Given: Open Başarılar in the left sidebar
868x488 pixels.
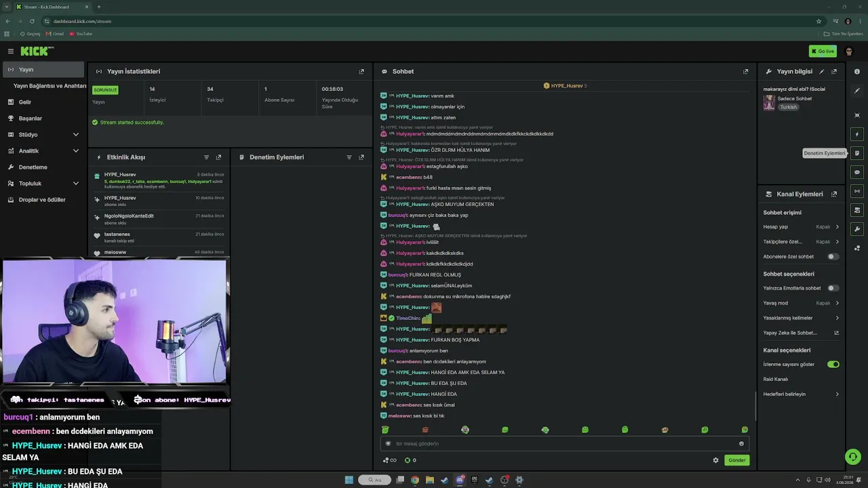Looking at the screenshot, I should [x=43, y=118].
